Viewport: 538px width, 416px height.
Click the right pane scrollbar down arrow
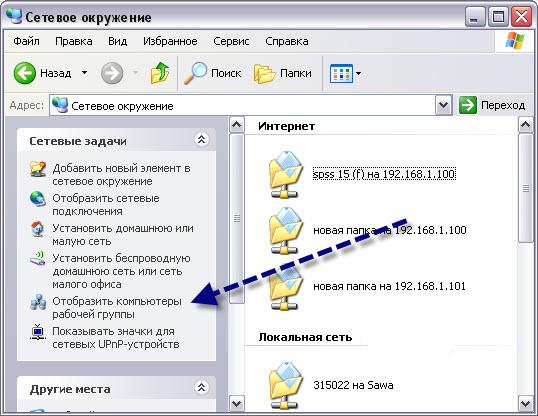point(525,403)
